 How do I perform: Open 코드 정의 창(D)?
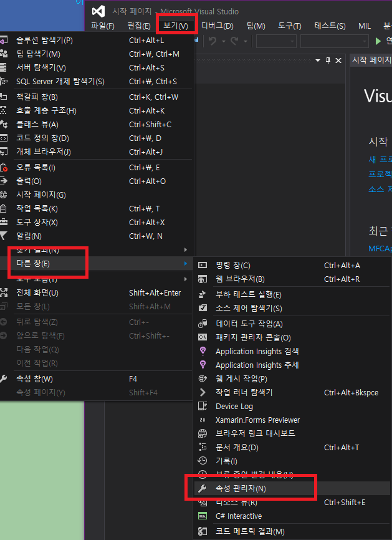click(97, 138)
